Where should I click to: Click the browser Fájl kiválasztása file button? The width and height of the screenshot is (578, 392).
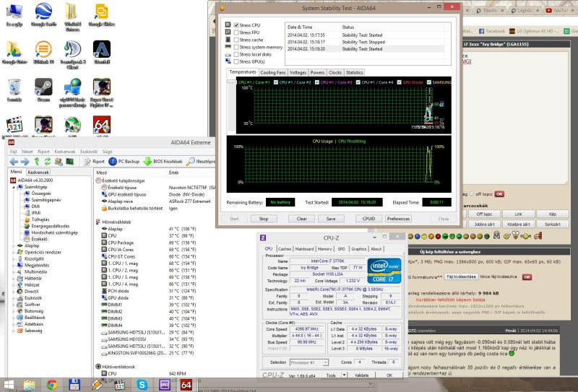tap(461, 276)
